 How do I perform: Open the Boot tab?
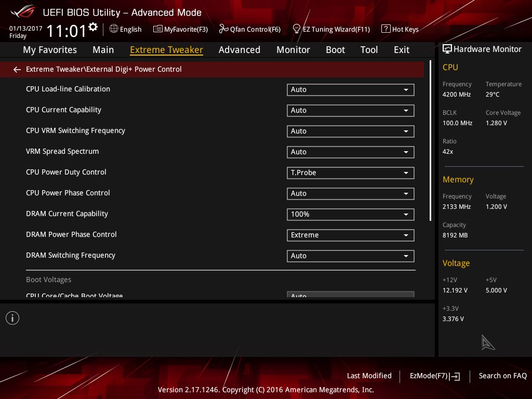tap(335, 50)
